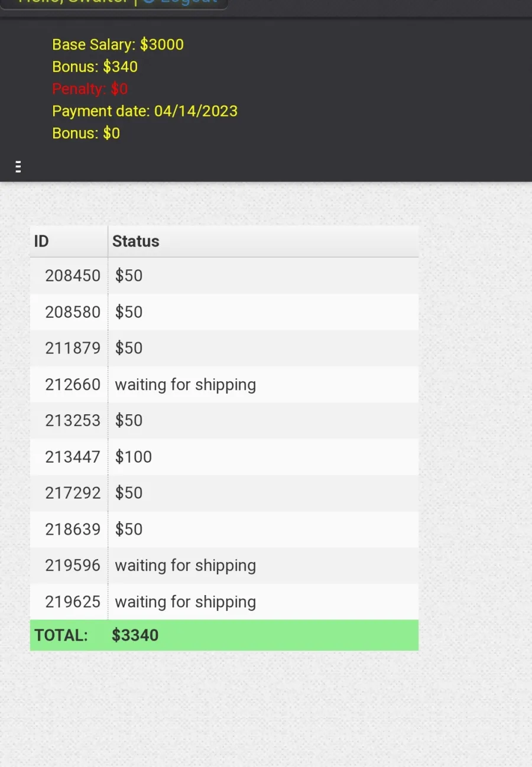Click the red Penalty $0 line
Image resolution: width=532 pixels, height=767 pixels.
point(90,89)
